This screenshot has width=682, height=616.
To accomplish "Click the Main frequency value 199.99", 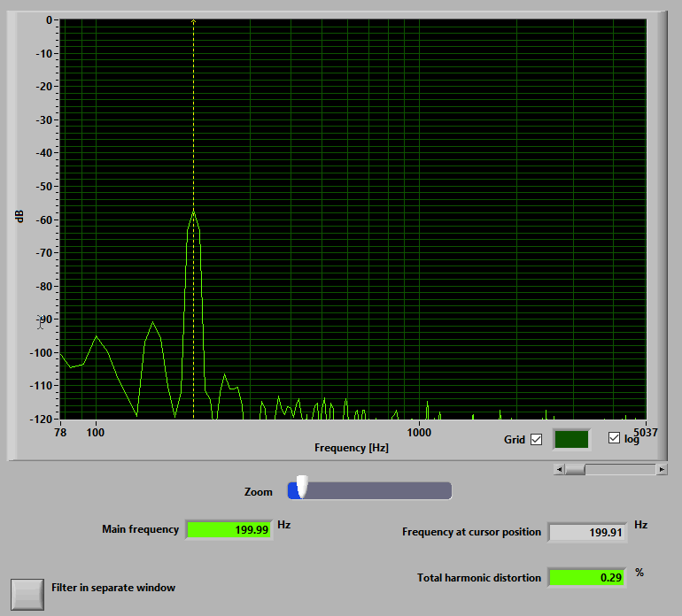I will (229, 530).
